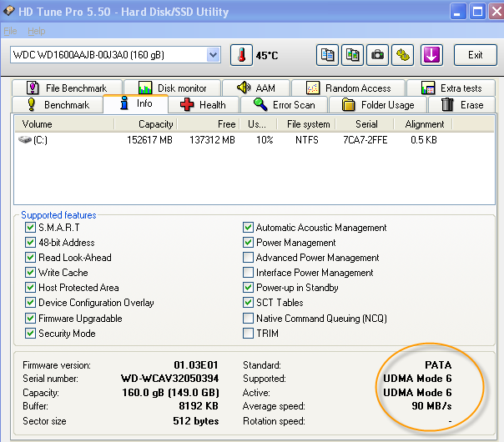Switch to Benchmark tab

pos(58,105)
